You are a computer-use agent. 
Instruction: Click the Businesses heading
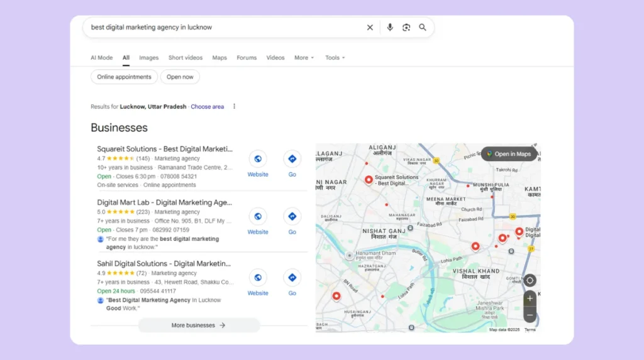pos(119,128)
